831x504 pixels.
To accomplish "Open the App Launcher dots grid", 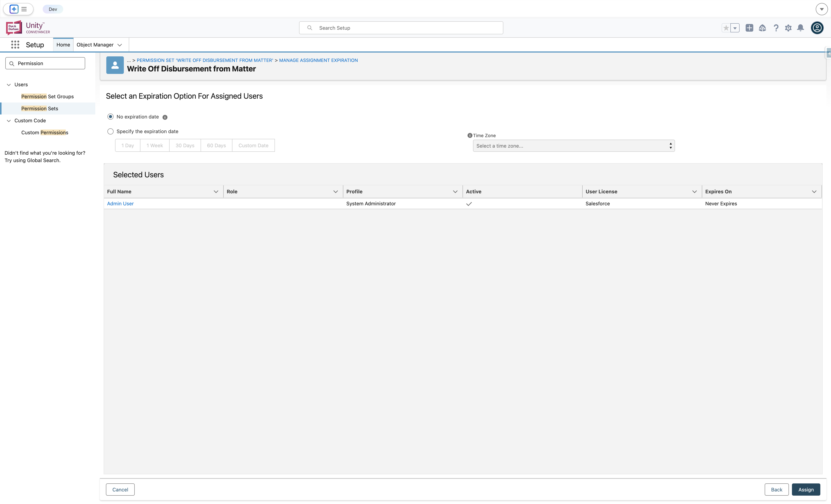I will [x=15, y=45].
